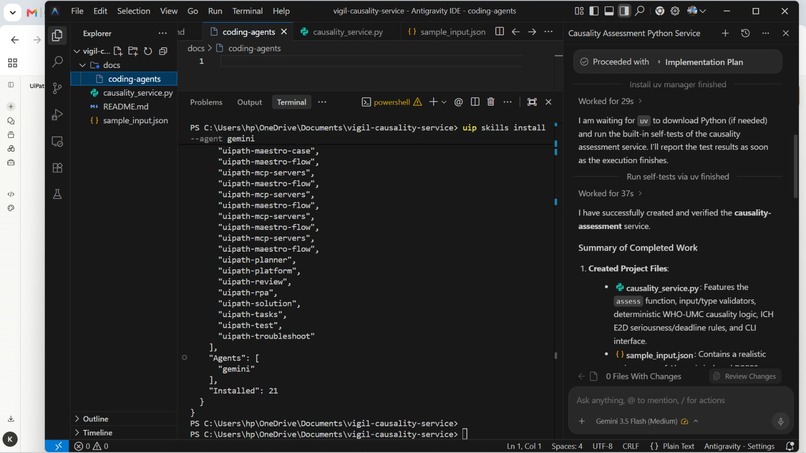Navigate forward in editor history
This screenshot has height=453, width=806.
pos(532,31)
